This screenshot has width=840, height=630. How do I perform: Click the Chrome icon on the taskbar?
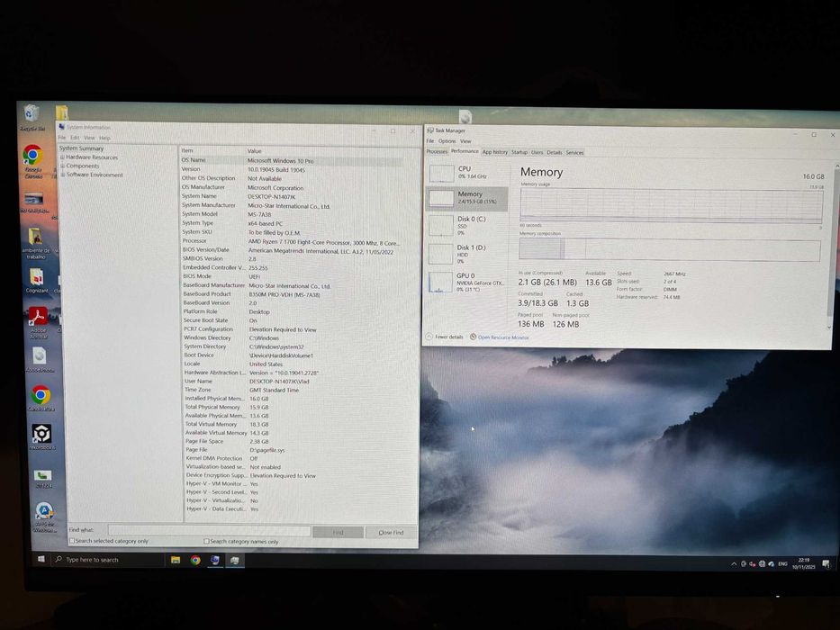point(195,560)
